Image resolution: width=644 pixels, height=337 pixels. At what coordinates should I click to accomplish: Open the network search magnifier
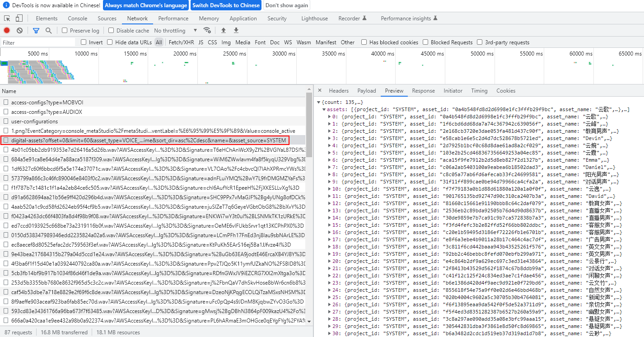(48, 31)
